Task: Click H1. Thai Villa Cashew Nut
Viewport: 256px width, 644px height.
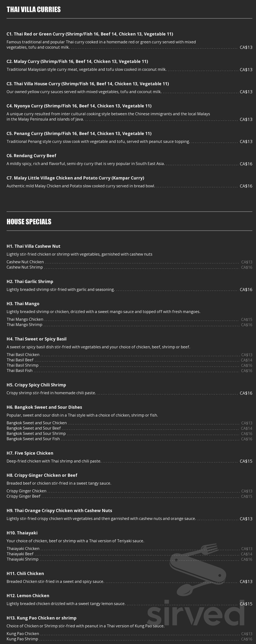Action: 33,246
